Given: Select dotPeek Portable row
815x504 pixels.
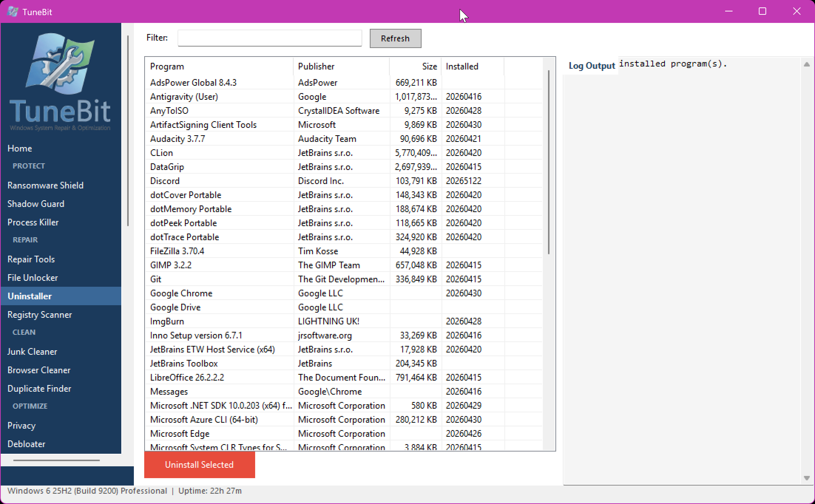Looking at the screenshot, I should [344, 223].
